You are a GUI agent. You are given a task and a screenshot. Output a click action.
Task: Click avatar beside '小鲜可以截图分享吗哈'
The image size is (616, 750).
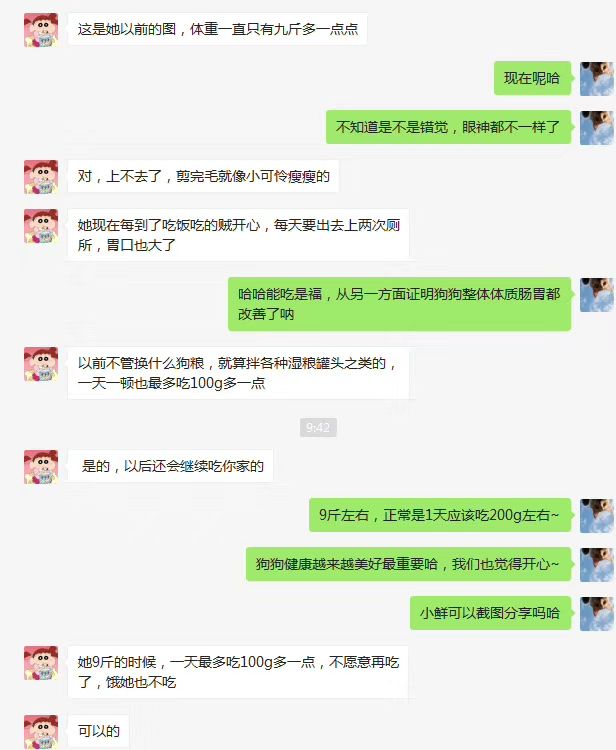point(597,614)
